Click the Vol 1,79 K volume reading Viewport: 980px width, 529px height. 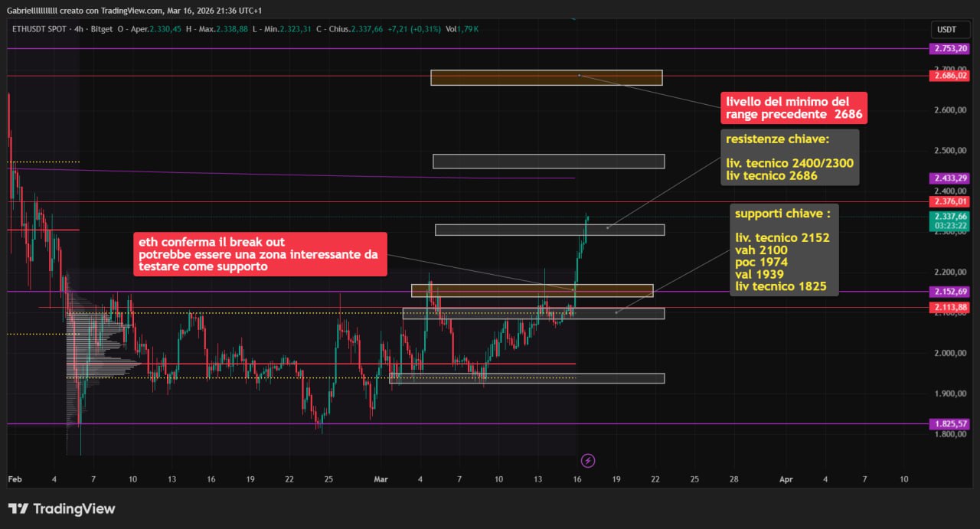click(462, 28)
